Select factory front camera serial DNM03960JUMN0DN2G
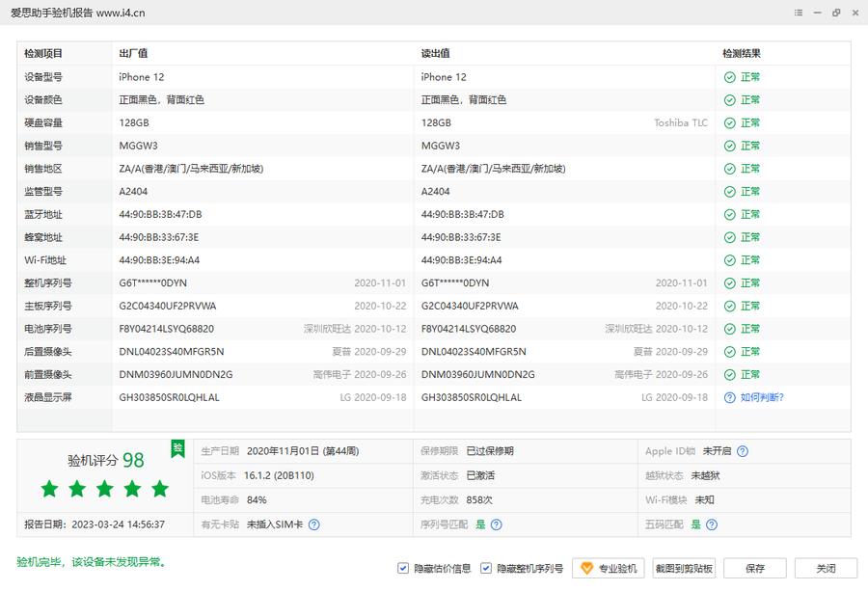The width and height of the screenshot is (868, 591). 176,375
